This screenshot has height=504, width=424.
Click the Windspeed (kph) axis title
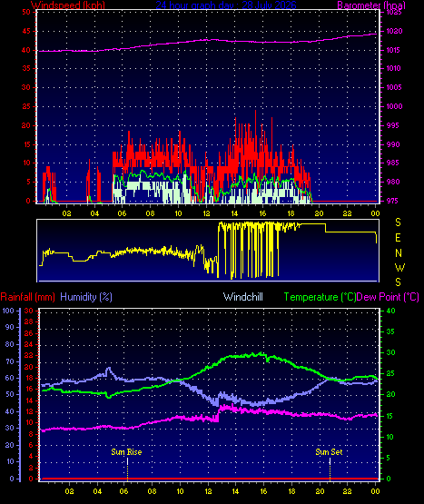pyautogui.click(x=68, y=5)
